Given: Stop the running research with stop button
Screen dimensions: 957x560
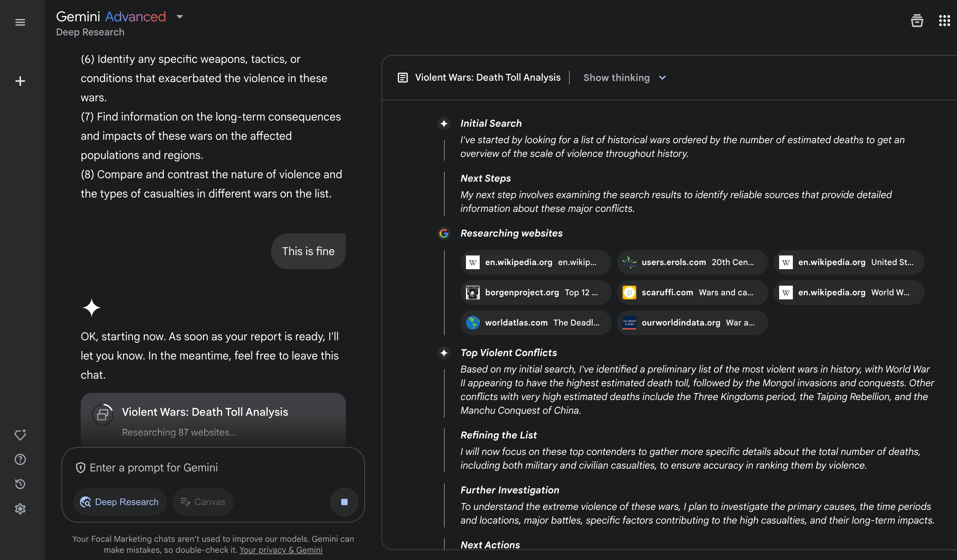Looking at the screenshot, I should click(344, 502).
